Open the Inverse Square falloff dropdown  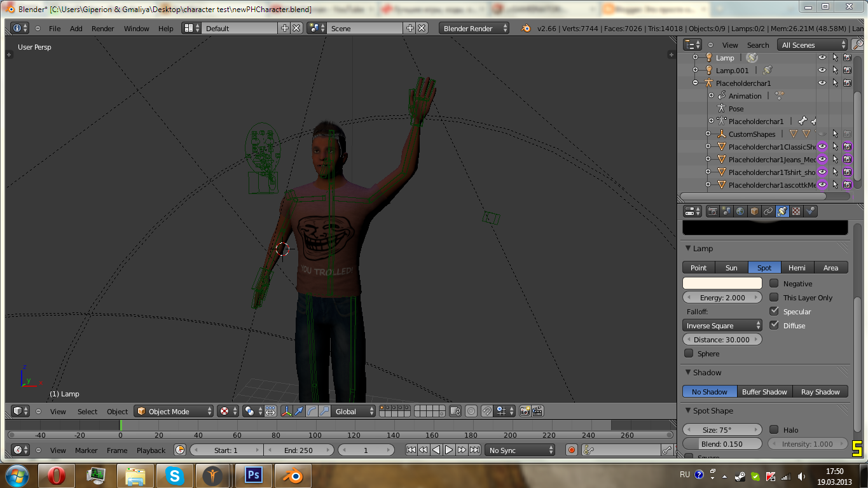click(722, 325)
